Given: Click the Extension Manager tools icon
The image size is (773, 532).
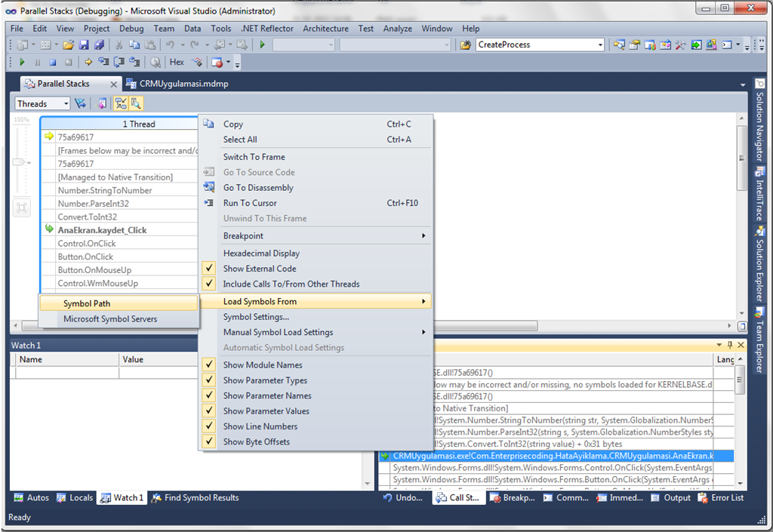Looking at the screenshot, I should 680,45.
